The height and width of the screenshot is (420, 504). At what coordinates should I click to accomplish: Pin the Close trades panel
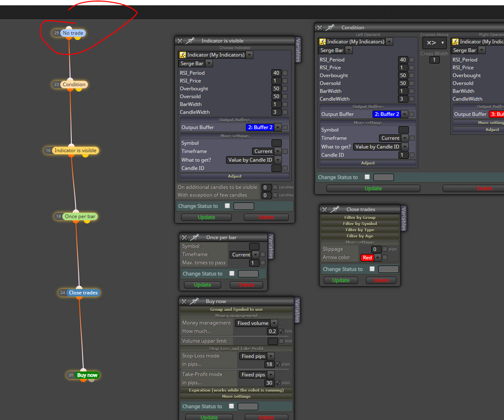tap(335, 209)
